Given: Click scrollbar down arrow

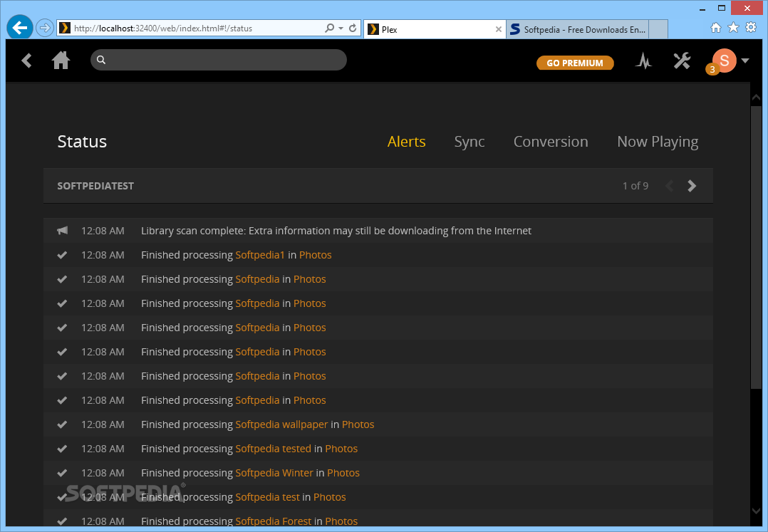Looking at the screenshot, I should point(756,511).
